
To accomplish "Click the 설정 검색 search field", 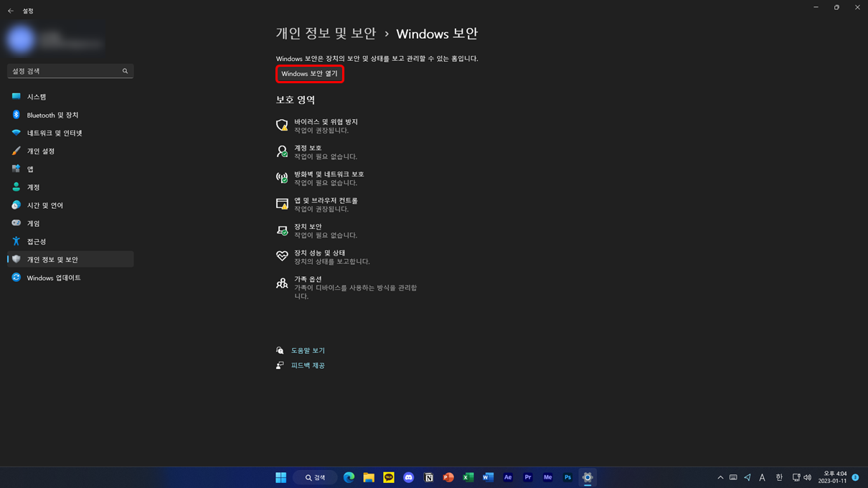I will [x=70, y=71].
